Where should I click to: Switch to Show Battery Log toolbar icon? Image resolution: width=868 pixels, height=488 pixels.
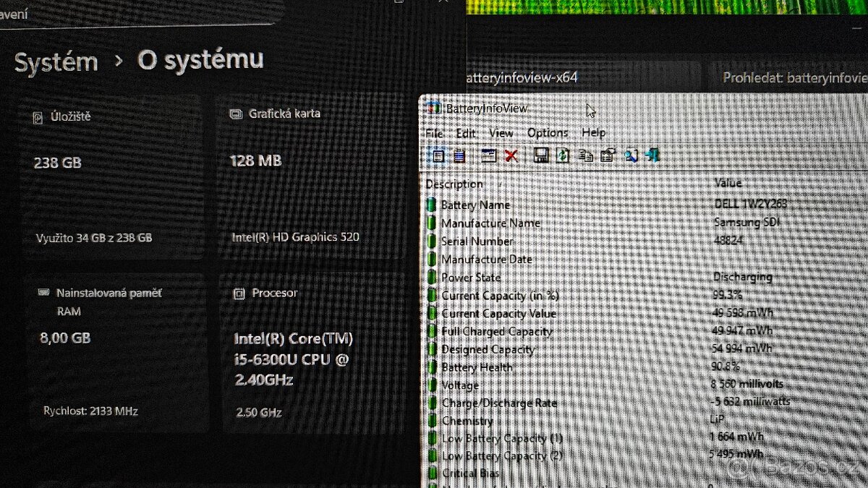click(x=459, y=155)
